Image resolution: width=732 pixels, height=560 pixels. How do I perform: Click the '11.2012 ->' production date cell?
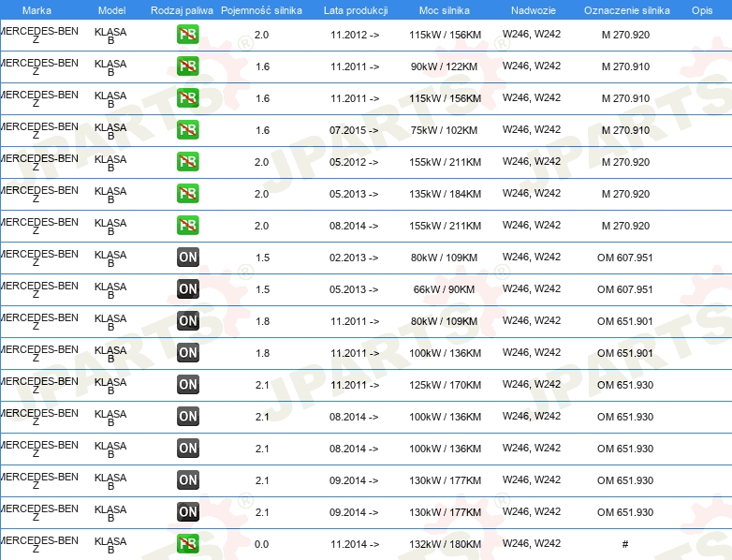[x=355, y=35]
